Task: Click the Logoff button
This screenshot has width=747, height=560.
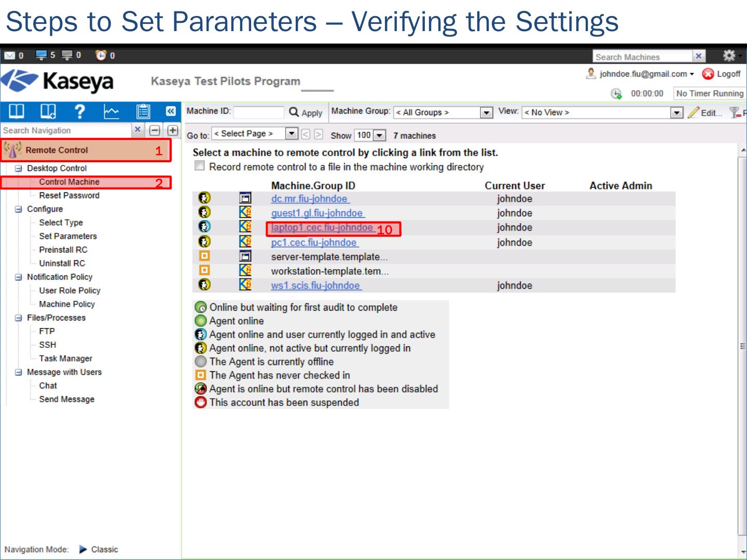Action: coord(722,74)
